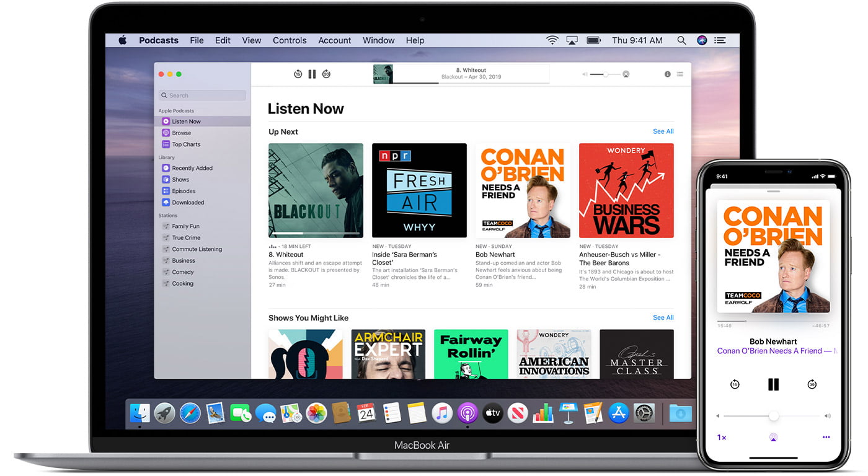Pause the episode on the iPhone player
This screenshot has height=476, width=868.
pos(773,384)
